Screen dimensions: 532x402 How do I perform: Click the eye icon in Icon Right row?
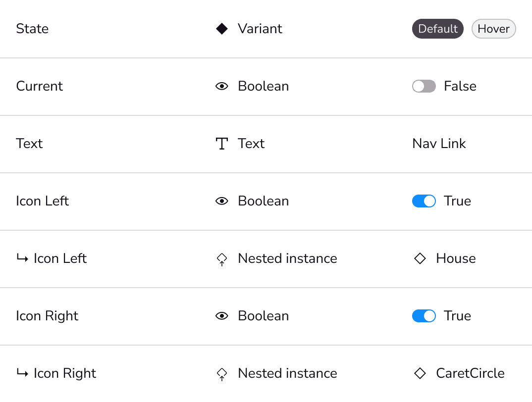click(222, 316)
